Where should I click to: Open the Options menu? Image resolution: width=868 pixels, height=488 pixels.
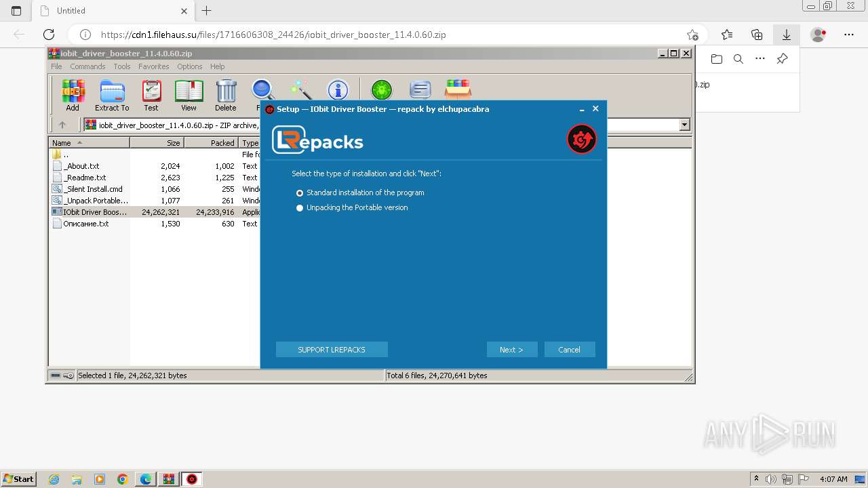click(190, 66)
